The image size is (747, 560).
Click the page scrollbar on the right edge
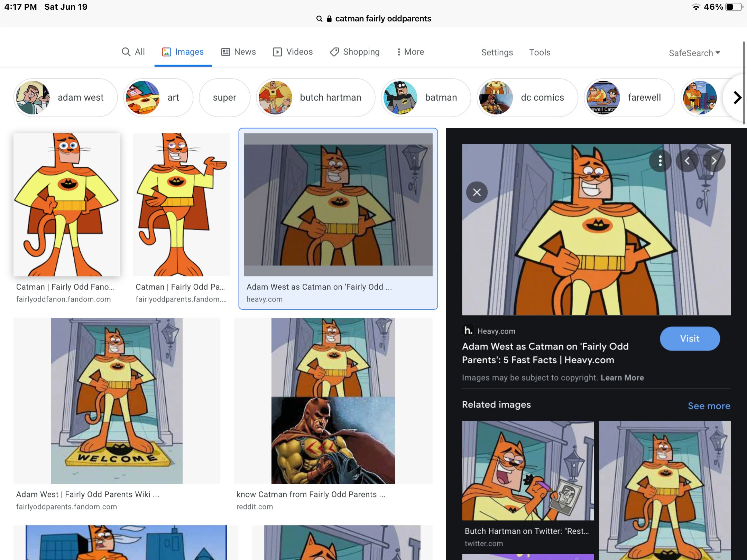pyautogui.click(x=744, y=83)
